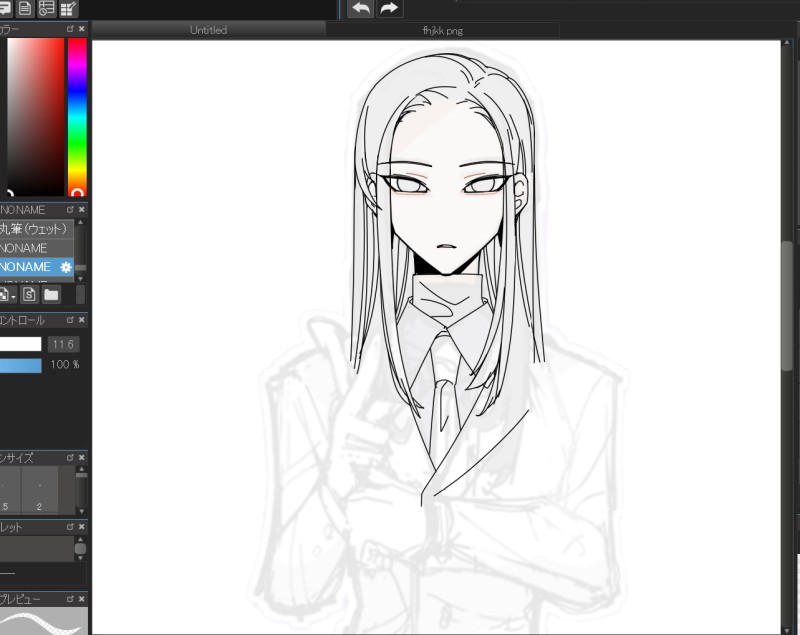Select the unhighlighted NONAME brush row
The width and height of the screenshot is (800, 635).
click(x=37, y=248)
